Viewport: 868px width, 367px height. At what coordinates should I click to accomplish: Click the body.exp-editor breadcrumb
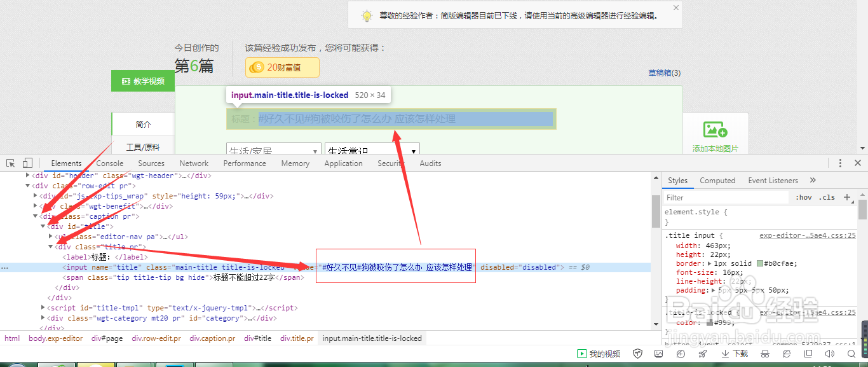click(x=56, y=338)
